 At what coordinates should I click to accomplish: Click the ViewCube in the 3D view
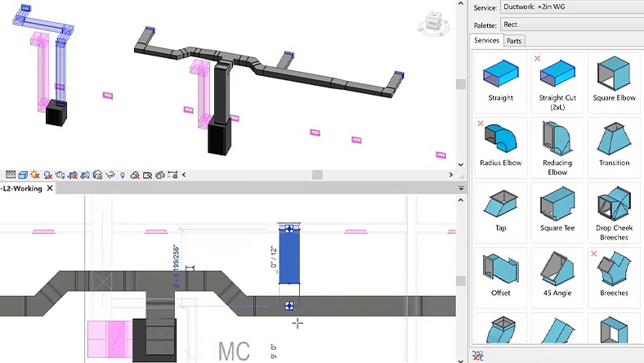(433, 23)
